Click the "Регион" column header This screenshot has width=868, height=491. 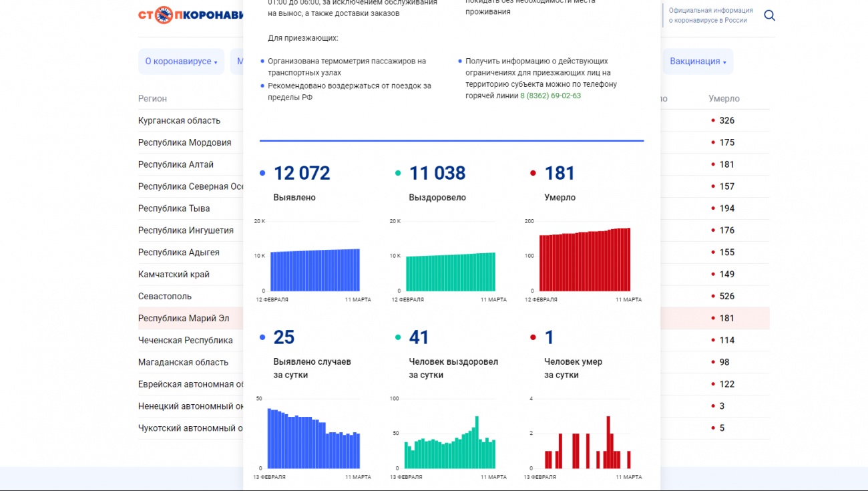pos(152,99)
